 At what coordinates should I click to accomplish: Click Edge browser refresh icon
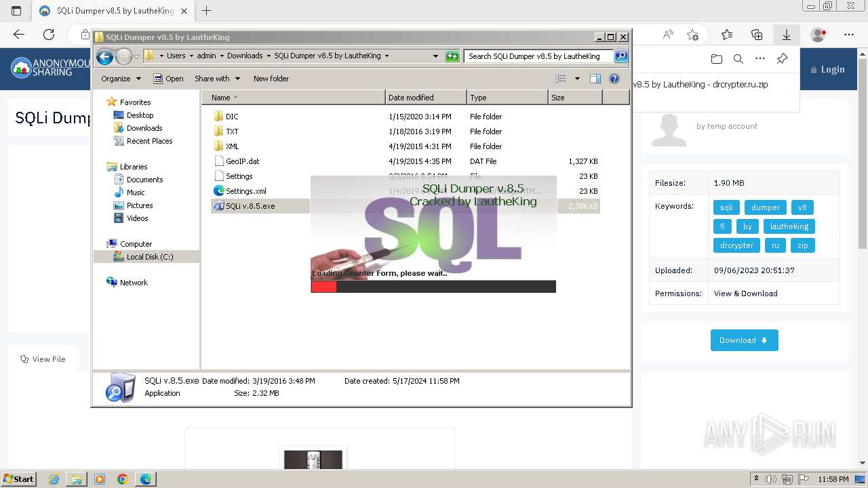point(49,34)
